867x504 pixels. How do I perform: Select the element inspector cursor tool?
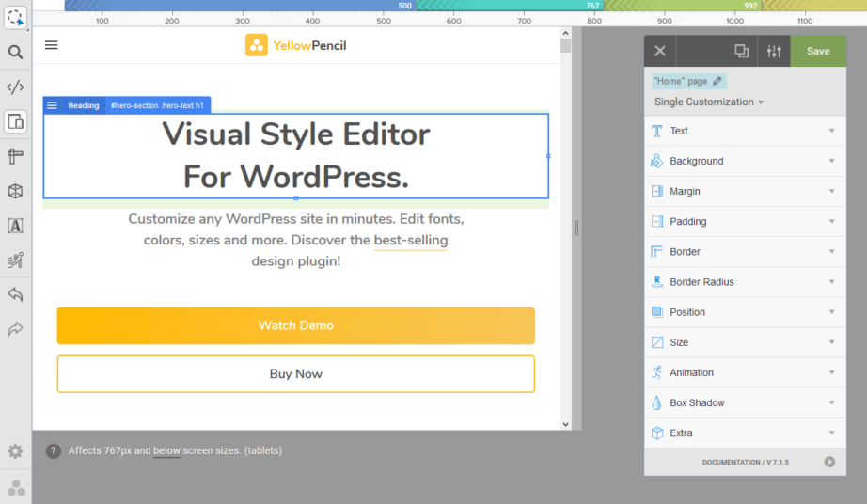(15, 18)
